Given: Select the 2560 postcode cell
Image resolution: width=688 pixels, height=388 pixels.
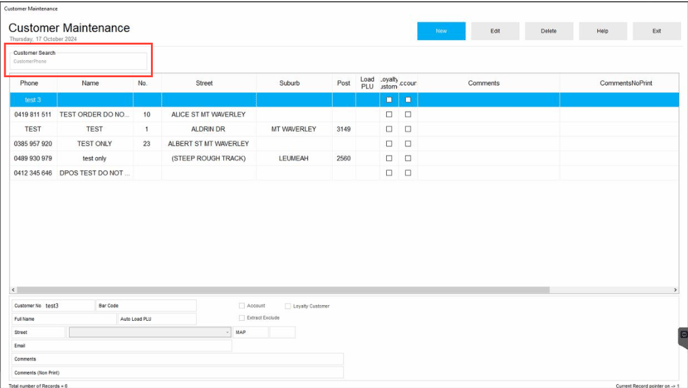Looking at the screenshot, I should coord(344,158).
